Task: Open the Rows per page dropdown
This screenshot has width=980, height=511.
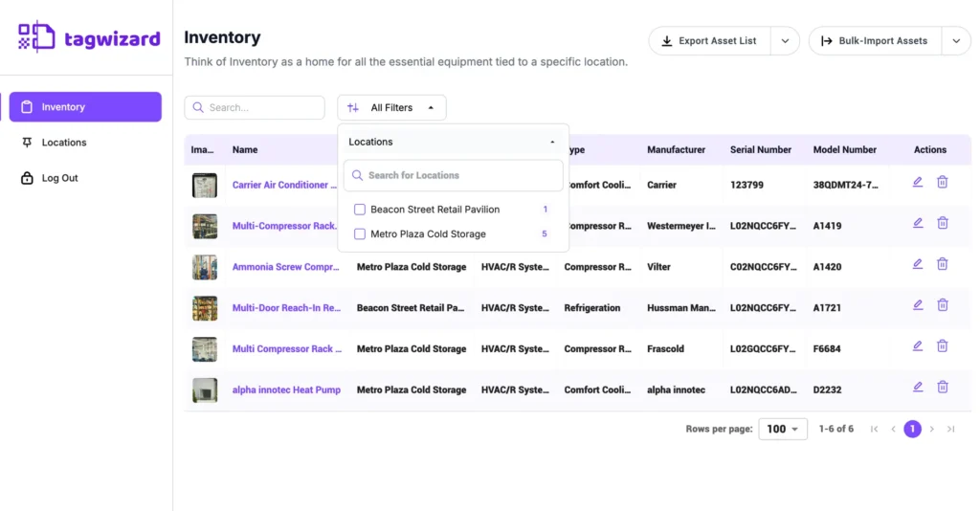Action: [x=783, y=429]
